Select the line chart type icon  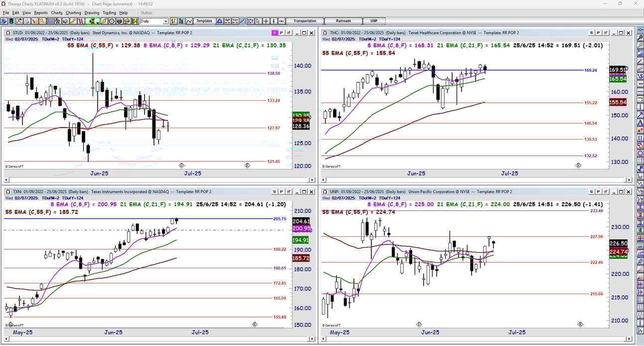click(189, 21)
